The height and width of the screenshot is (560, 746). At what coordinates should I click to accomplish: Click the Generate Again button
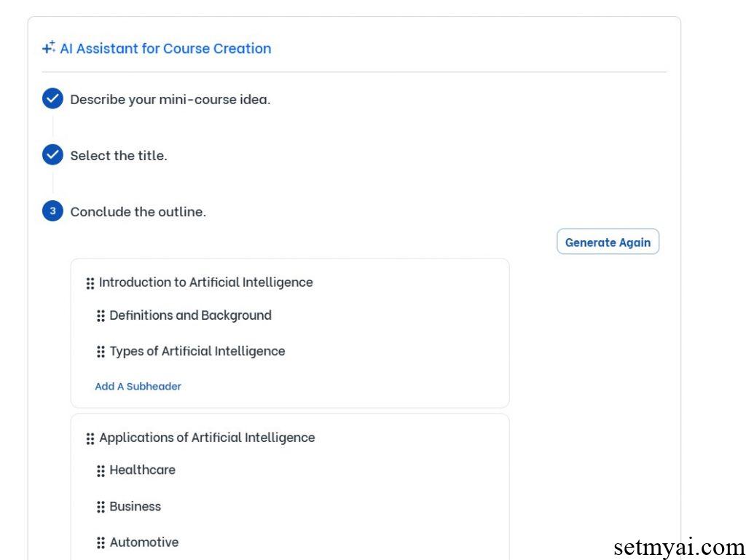[608, 242]
